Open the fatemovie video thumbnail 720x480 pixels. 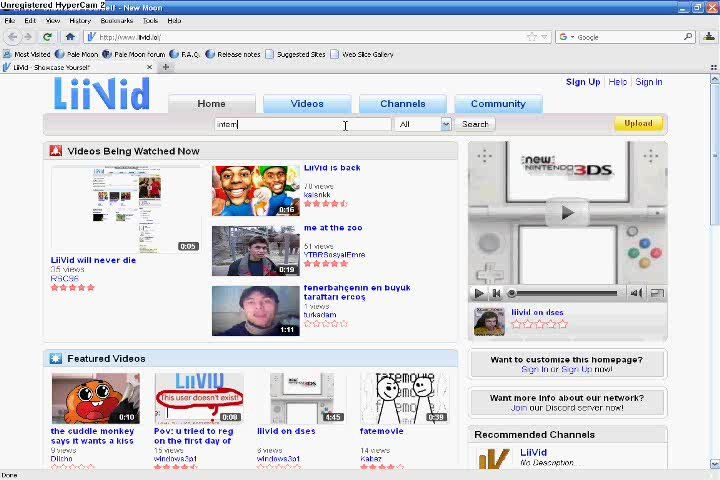pos(405,398)
